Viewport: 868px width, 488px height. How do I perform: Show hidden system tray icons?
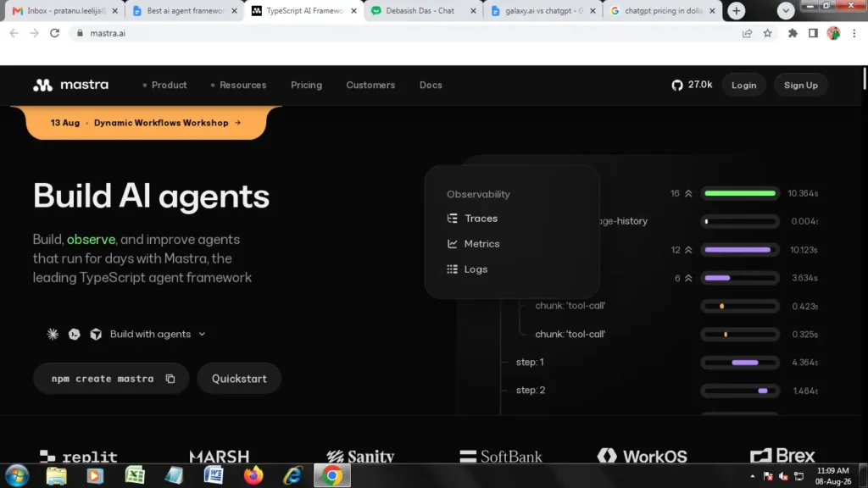tap(753, 476)
